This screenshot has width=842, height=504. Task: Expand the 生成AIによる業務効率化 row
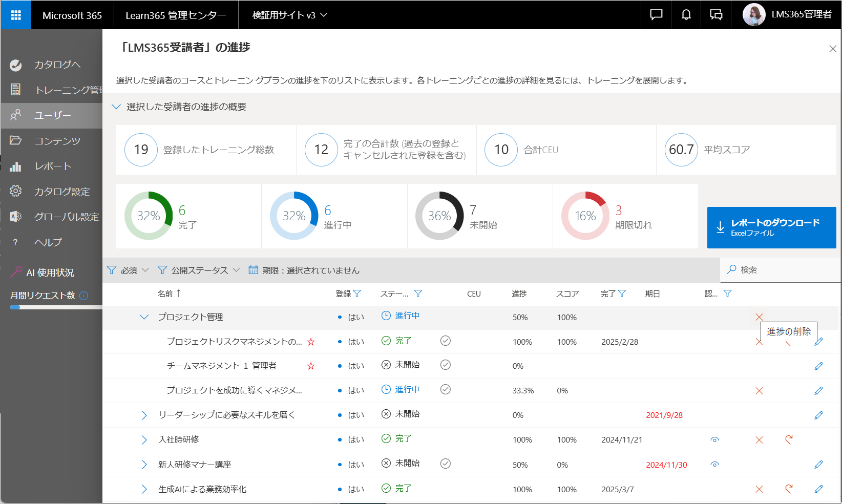coord(144,489)
